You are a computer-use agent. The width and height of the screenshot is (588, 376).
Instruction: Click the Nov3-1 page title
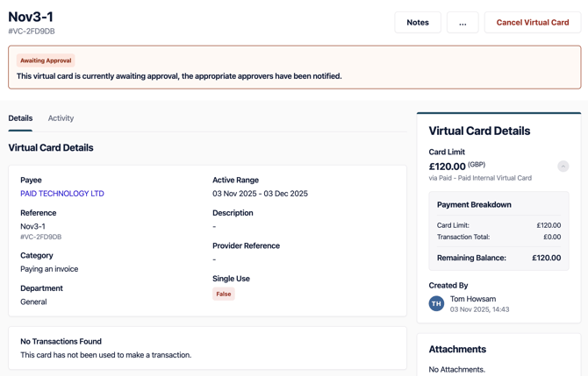tap(31, 17)
